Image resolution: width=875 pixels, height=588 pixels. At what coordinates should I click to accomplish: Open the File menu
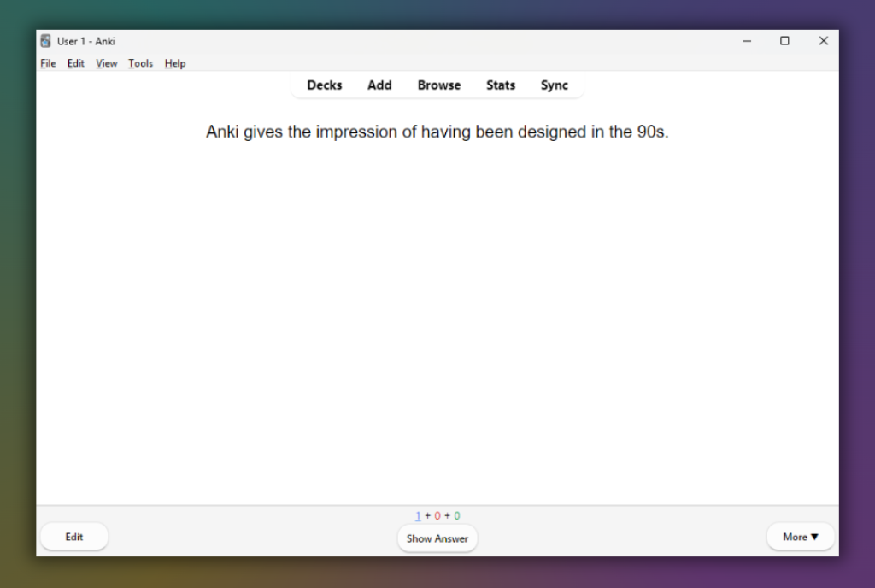click(x=47, y=62)
